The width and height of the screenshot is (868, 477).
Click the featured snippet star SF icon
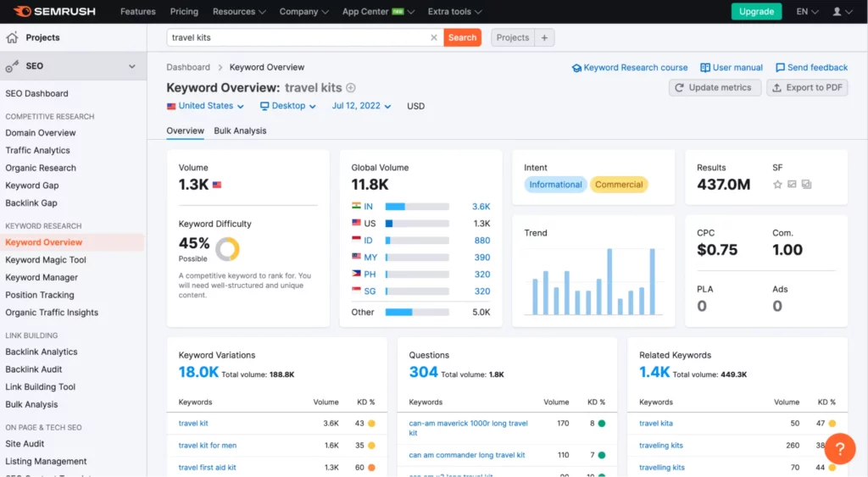[777, 184]
